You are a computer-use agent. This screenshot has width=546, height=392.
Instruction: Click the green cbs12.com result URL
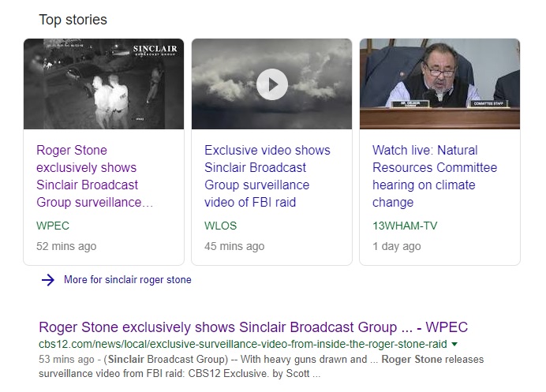pos(243,345)
